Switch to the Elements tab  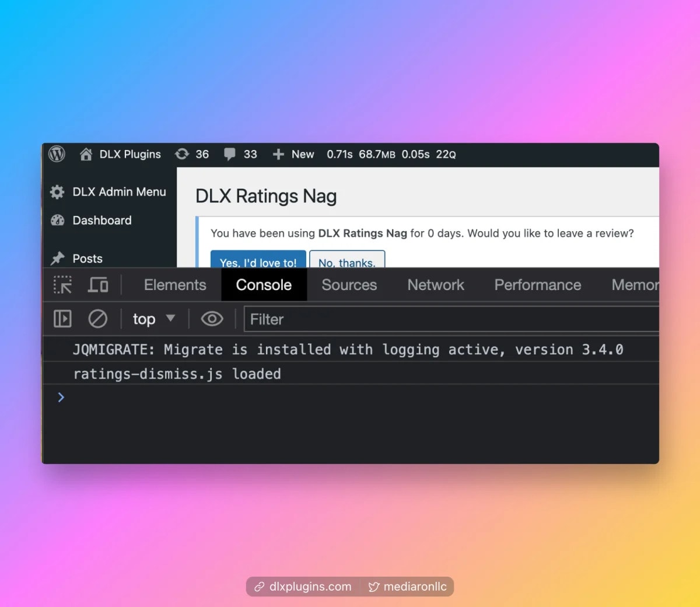click(x=175, y=285)
